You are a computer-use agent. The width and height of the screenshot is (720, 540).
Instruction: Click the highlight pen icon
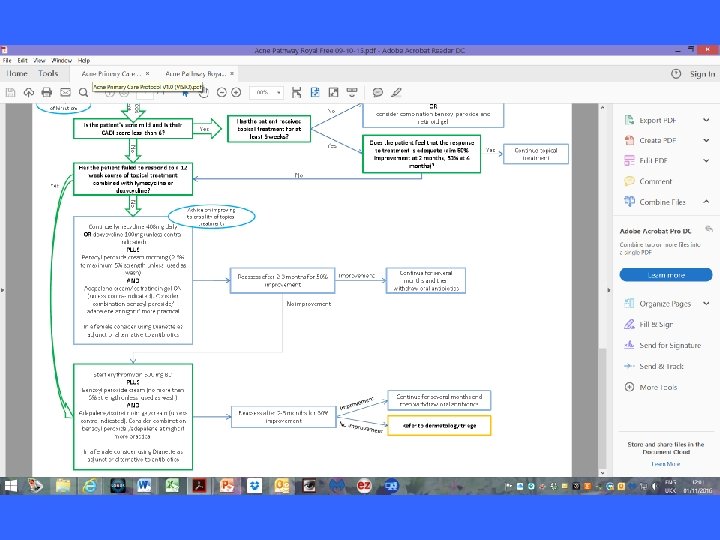(396, 93)
